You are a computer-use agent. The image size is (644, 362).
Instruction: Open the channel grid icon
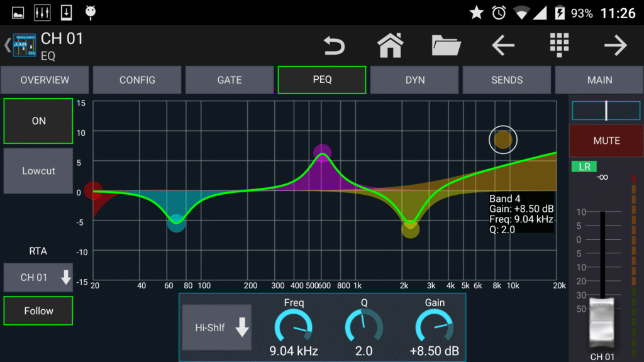click(559, 46)
